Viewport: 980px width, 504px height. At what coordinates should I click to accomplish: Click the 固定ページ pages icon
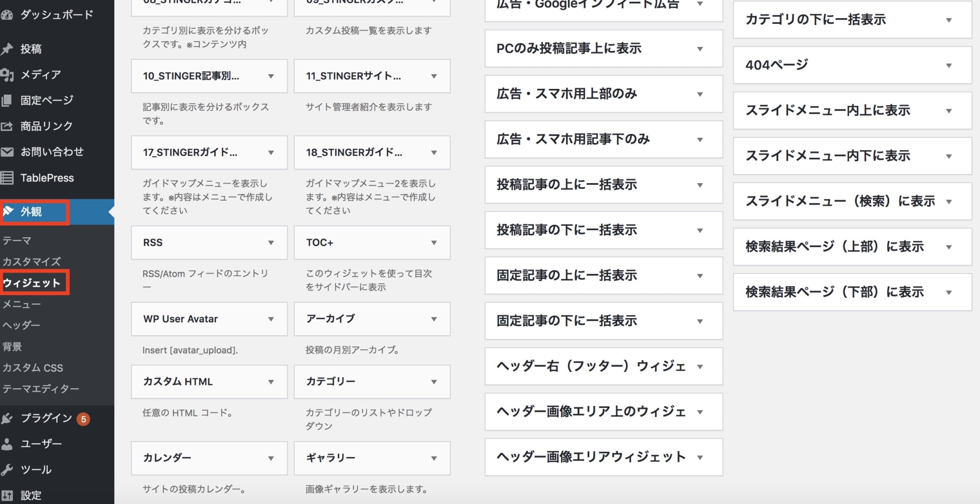coord(7,100)
